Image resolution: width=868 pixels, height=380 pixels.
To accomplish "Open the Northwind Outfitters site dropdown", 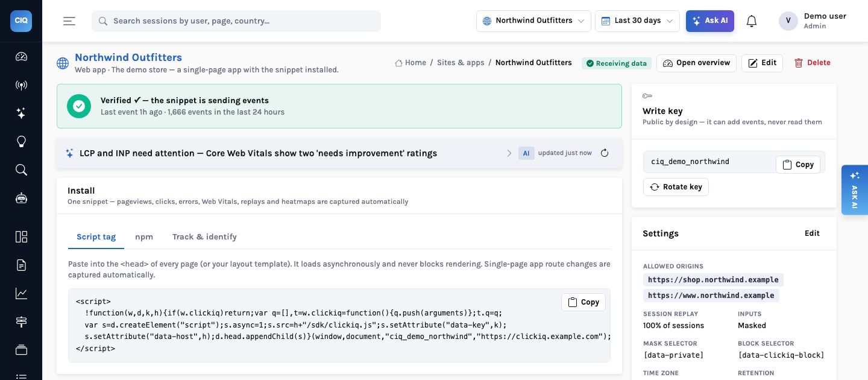I will [533, 21].
